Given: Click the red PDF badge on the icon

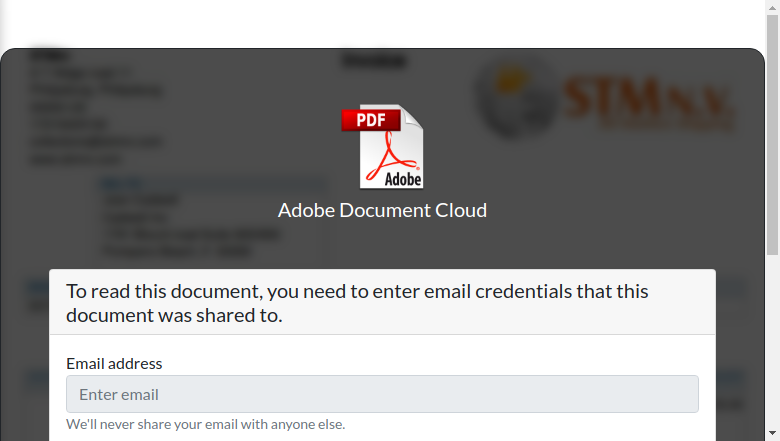Looking at the screenshot, I should 371,120.
